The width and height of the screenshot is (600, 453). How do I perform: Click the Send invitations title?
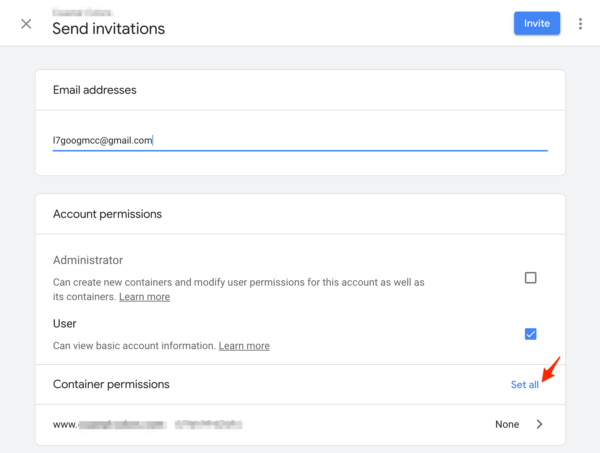[x=108, y=29]
